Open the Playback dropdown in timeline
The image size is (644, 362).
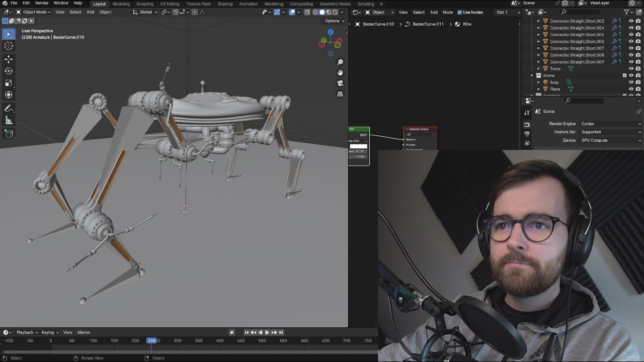[27, 332]
